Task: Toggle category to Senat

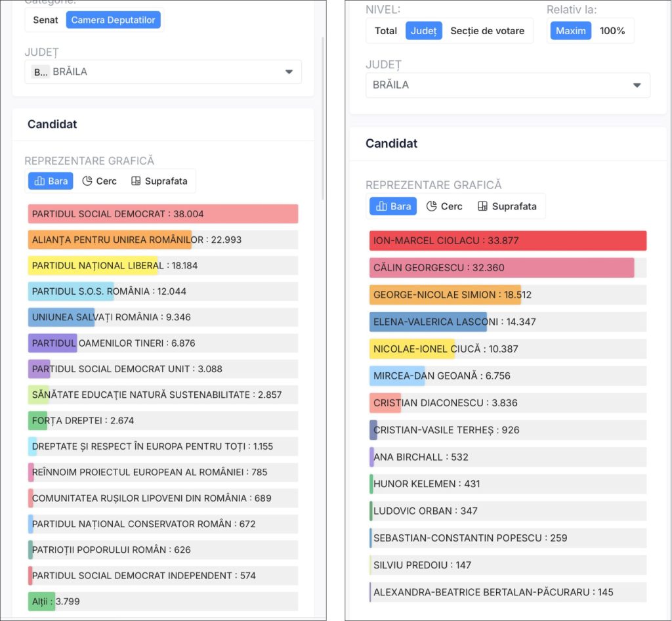Action: pyautogui.click(x=45, y=20)
